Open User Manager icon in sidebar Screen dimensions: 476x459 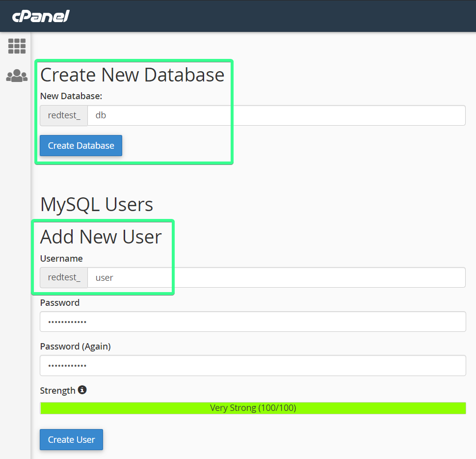(x=17, y=76)
